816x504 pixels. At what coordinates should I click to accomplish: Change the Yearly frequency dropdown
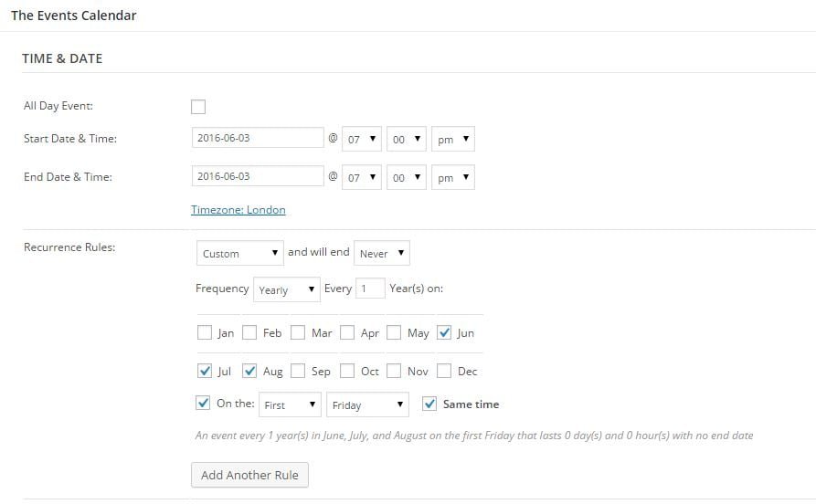(x=287, y=289)
